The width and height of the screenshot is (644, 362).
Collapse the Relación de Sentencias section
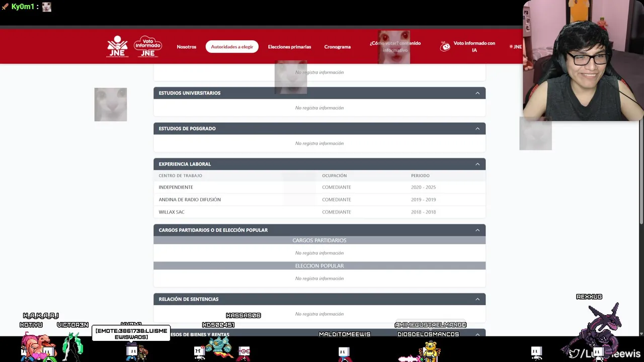pos(477,299)
